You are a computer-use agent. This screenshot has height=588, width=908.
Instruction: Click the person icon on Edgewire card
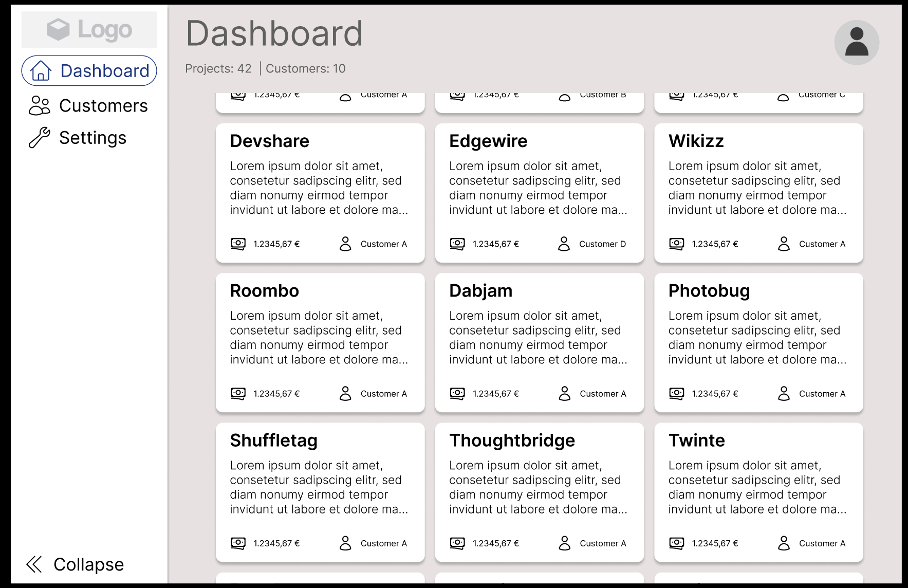click(564, 244)
